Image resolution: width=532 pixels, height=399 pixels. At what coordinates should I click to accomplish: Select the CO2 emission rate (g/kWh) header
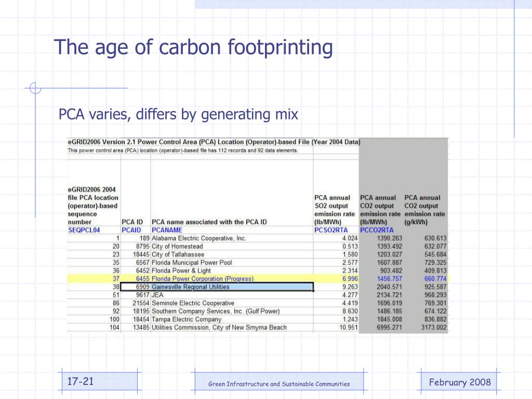[x=424, y=210]
